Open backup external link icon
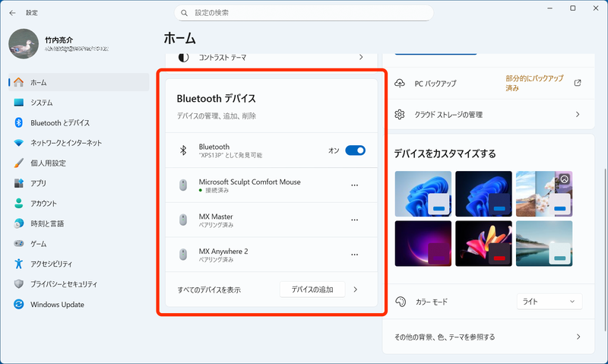Image resolution: width=608 pixels, height=364 pixels. coord(578,83)
